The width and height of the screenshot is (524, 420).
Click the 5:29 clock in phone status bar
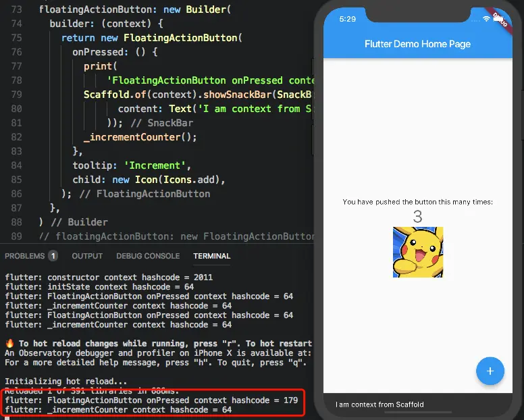pyautogui.click(x=348, y=19)
